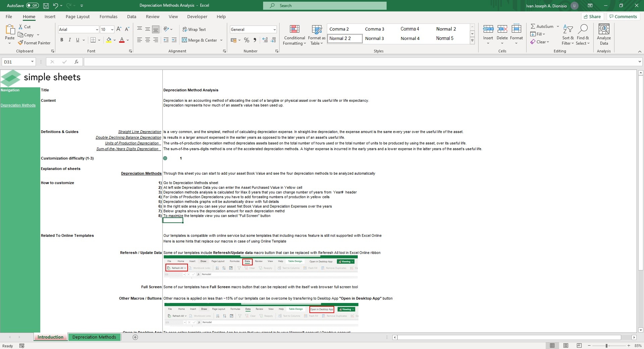Apply Percent Style number format
644x349 pixels.
click(x=247, y=40)
